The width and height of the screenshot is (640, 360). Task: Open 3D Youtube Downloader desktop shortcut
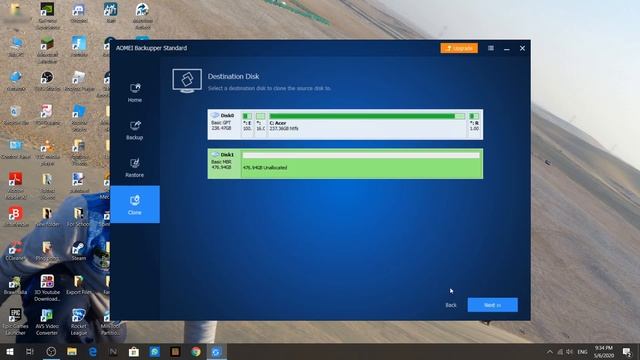point(47,287)
